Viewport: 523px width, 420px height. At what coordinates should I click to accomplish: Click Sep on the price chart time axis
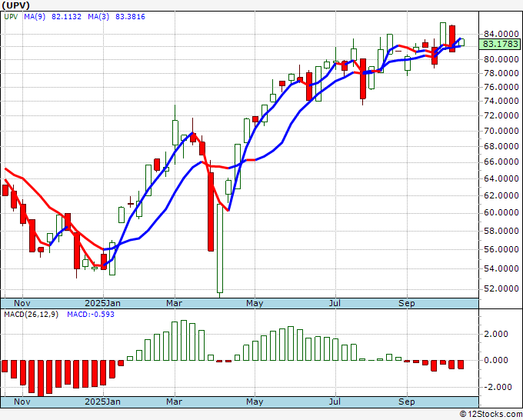click(407, 303)
